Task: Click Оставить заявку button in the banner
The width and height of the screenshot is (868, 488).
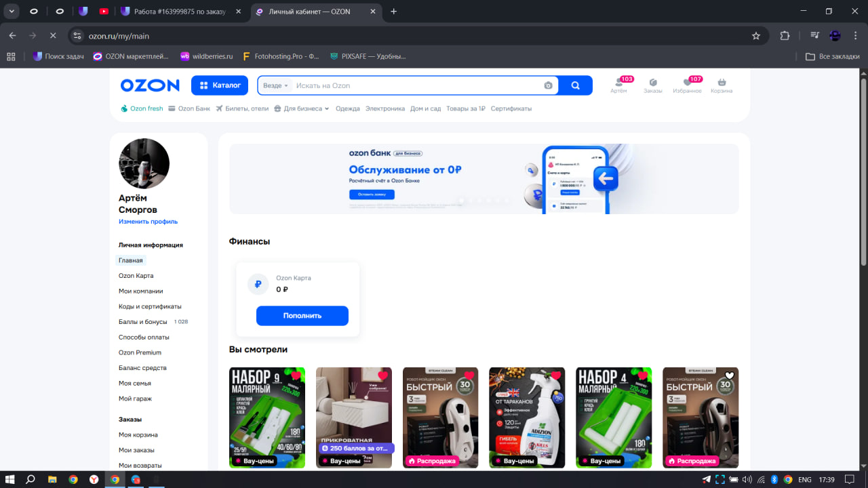Action: [372, 195]
